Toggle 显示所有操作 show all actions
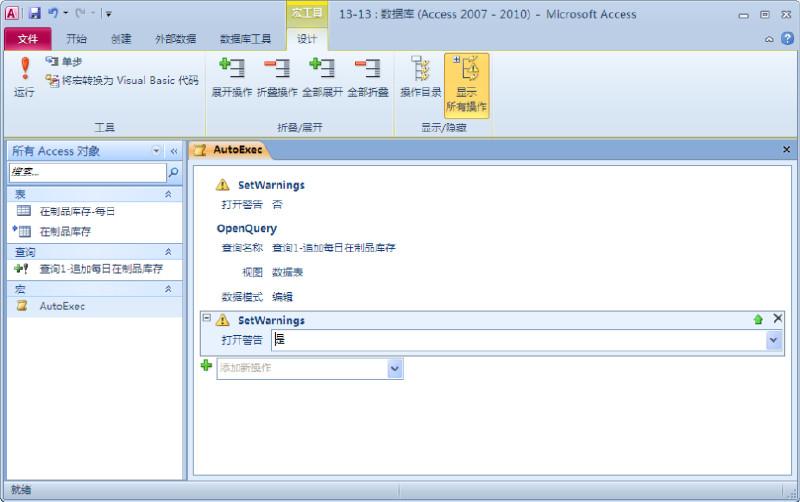This screenshot has height=502, width=800. [466, 85]
